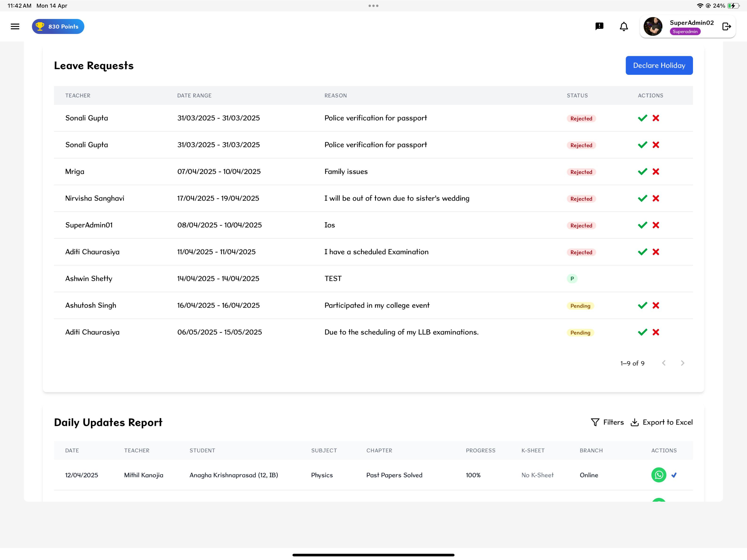The width and height of the screenshot is (747, 560).
Task: Click the P status badge for Ashwin Shetty
Action: point(572,278)
